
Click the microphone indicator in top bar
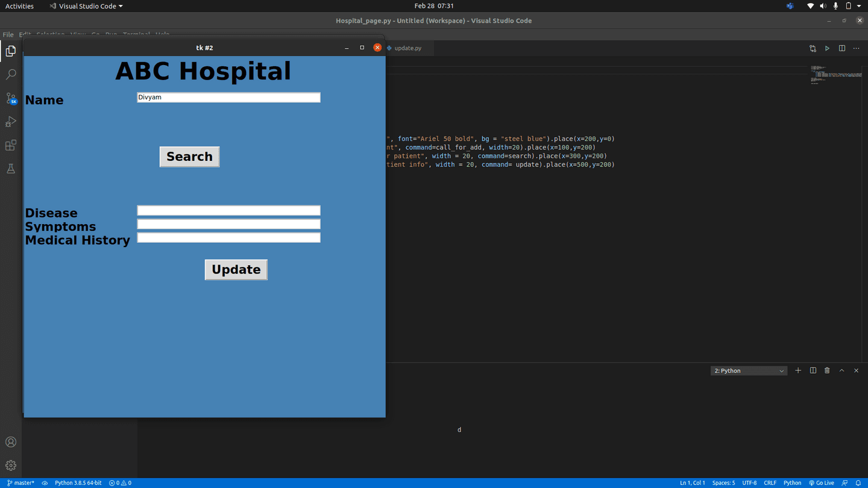click(x=835, y=6)
